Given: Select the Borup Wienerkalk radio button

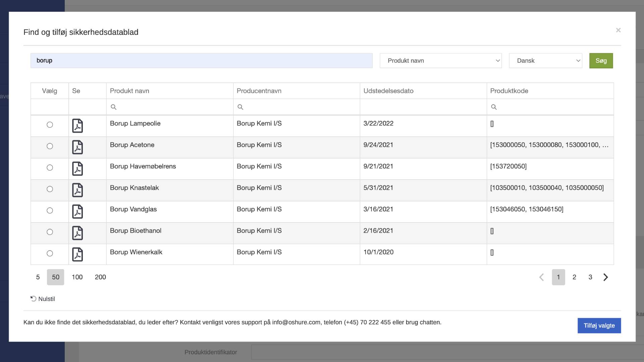Looking at the screenshot, I should click(x=50, y=253).
